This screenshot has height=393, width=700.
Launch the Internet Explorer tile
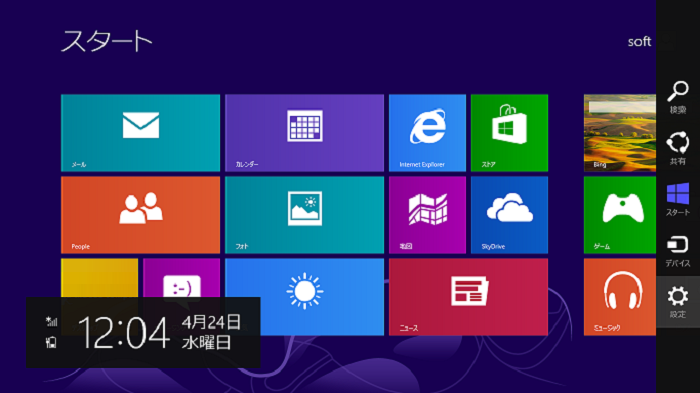click(x=427, y=133)
